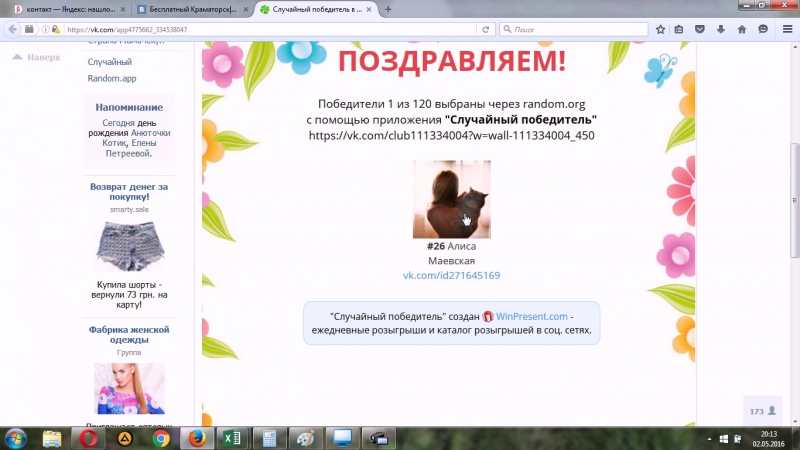This screenshot has height=450, width=800.
Task: Reload the page with the refresh icon
Action: coord(486,30)
